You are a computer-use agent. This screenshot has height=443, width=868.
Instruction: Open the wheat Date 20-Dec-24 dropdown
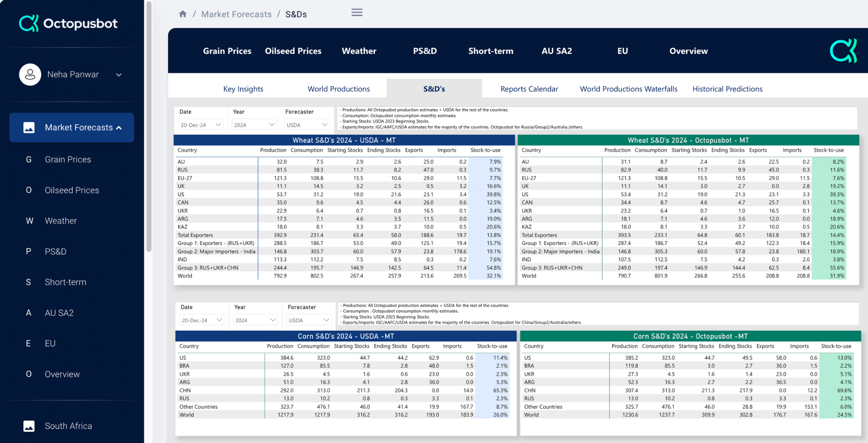[201, 125]
